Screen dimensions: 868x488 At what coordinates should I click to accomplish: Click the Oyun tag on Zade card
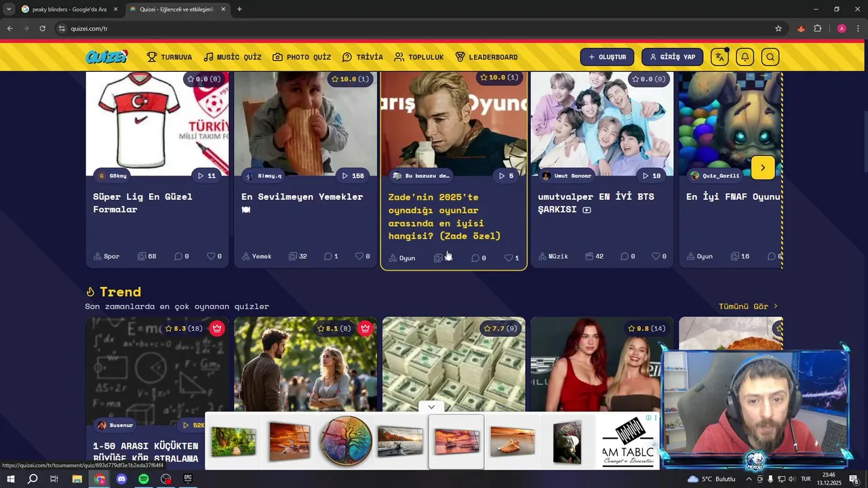point(402,258)
